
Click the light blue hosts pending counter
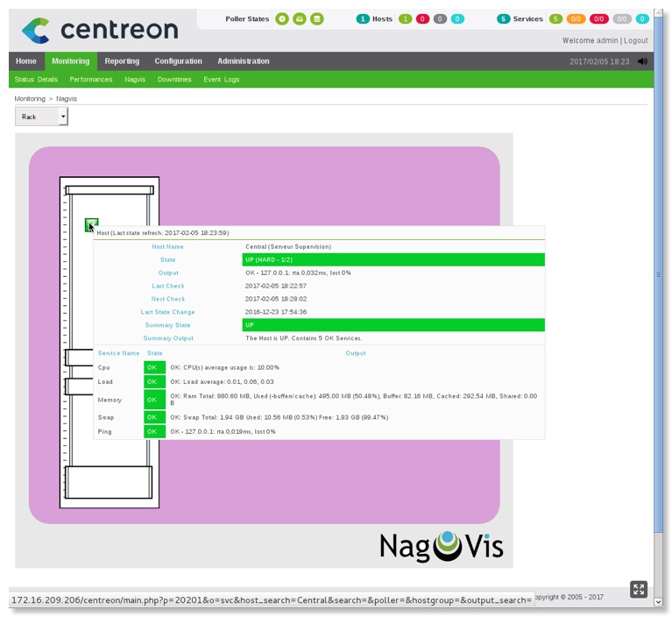(x=457, y=19)
